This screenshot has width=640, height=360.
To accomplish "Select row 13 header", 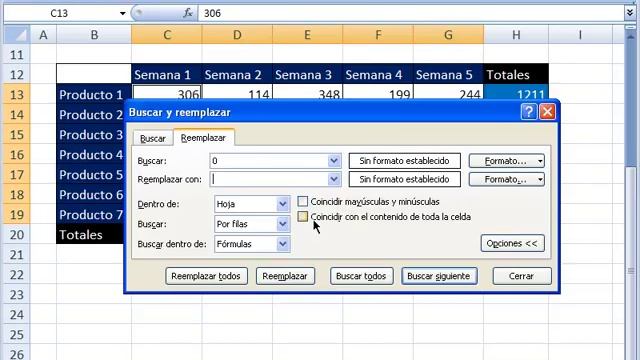I will (x=17, y=95).
